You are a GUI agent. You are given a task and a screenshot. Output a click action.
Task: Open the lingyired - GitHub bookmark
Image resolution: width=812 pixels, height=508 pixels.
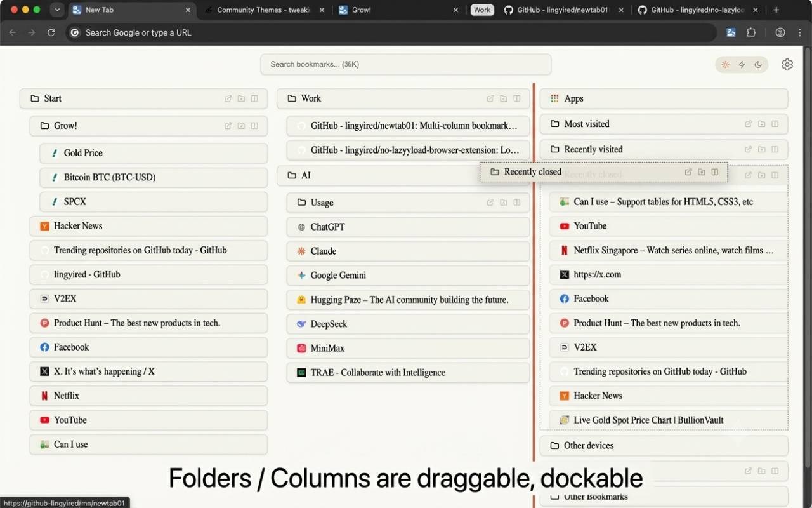coord(148,274)
